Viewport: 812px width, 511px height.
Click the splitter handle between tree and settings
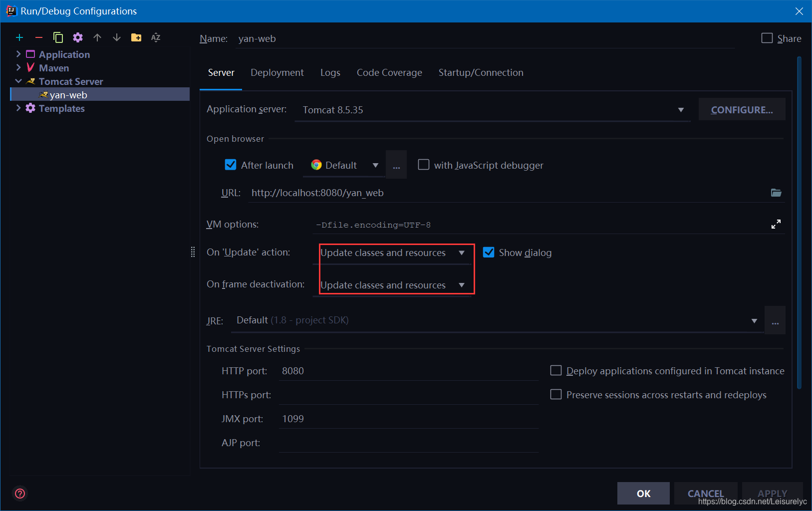(193, 252)
